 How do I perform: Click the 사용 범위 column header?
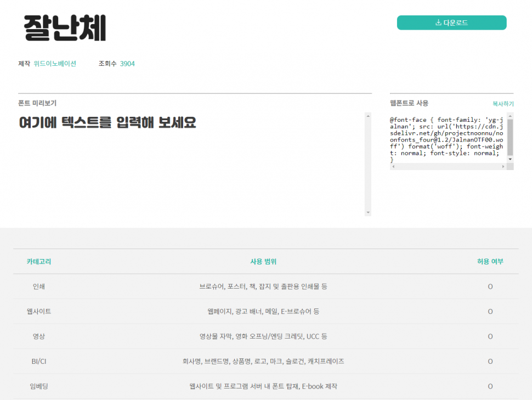click(x=263, y=262)
